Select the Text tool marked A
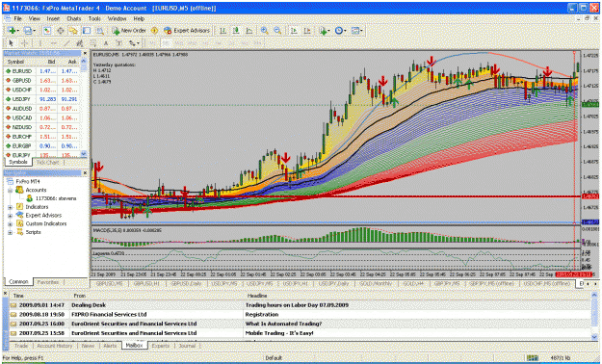The width and height of the screenshot is (602, 364). click(x=106, y=43)
